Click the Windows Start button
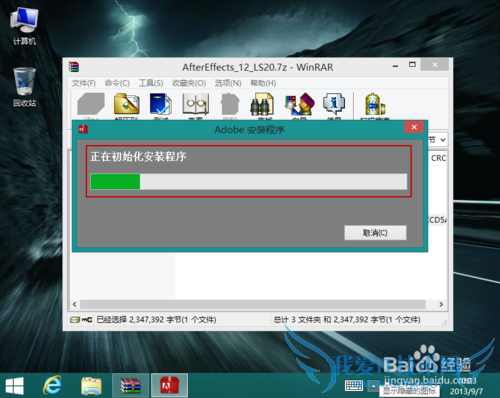 pos(15,386)
